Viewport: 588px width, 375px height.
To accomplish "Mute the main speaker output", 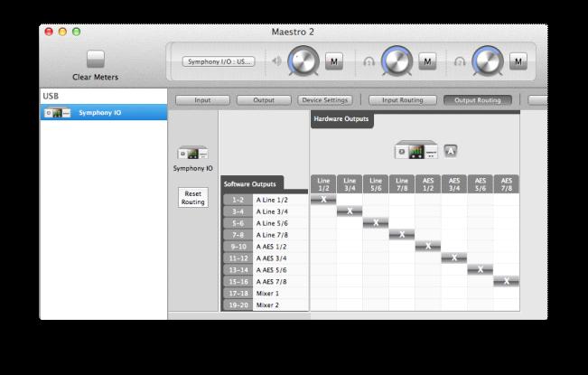I will 334,61.
